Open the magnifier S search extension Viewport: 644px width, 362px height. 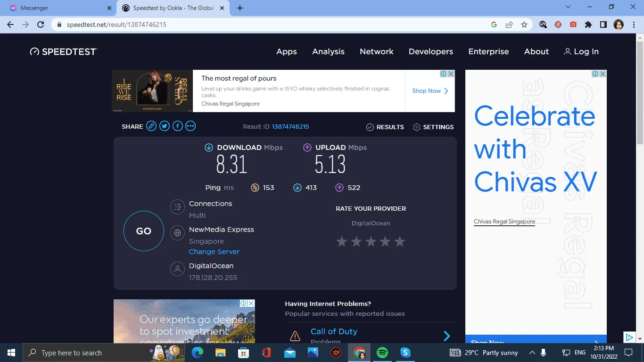(x=543, y=25)
